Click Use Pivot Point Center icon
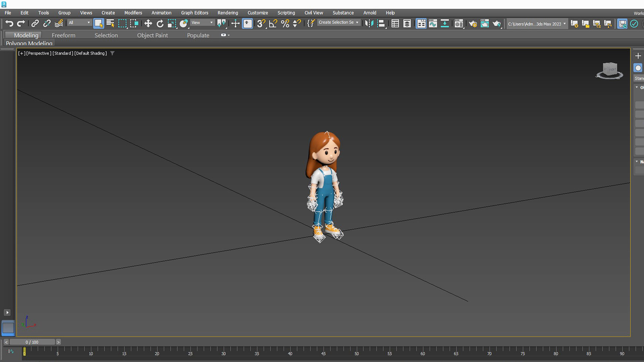The image size is (644, 362). (222, 23)
